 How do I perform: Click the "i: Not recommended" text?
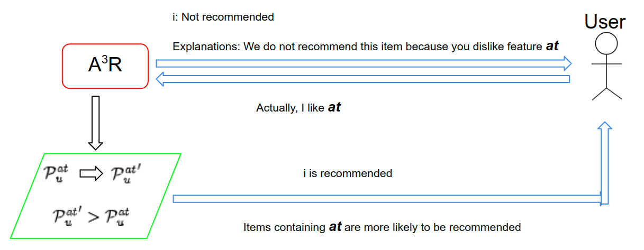click(222, 17)
